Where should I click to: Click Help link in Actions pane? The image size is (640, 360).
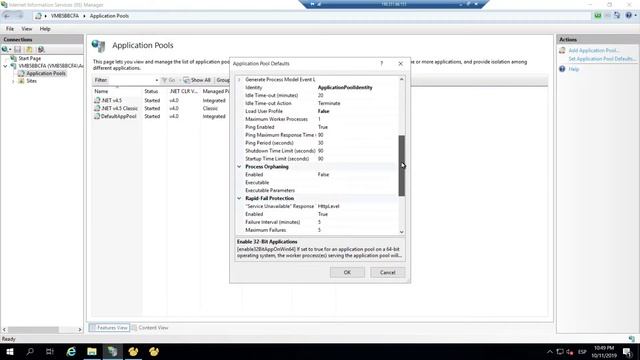(x=574, y=69)
